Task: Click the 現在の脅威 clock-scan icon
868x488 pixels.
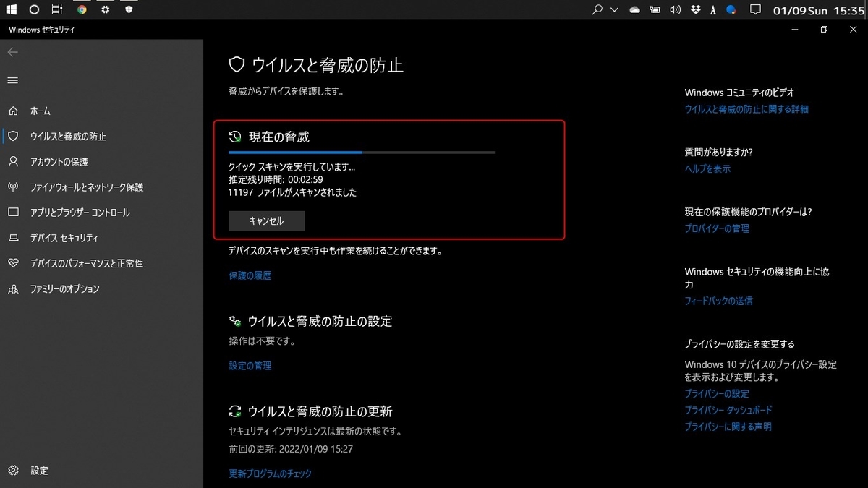Action: click(235, 137)
